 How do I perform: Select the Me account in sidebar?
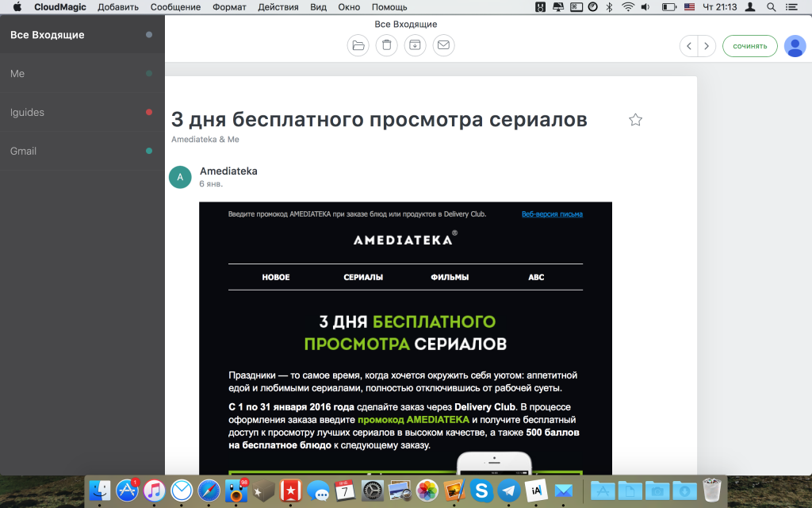tap(82, 74)
